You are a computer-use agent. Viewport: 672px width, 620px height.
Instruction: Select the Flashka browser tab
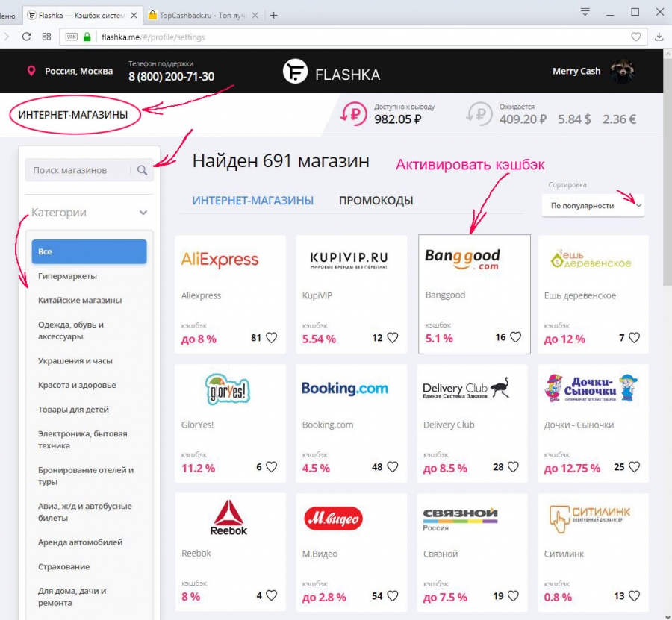(81, 16)
